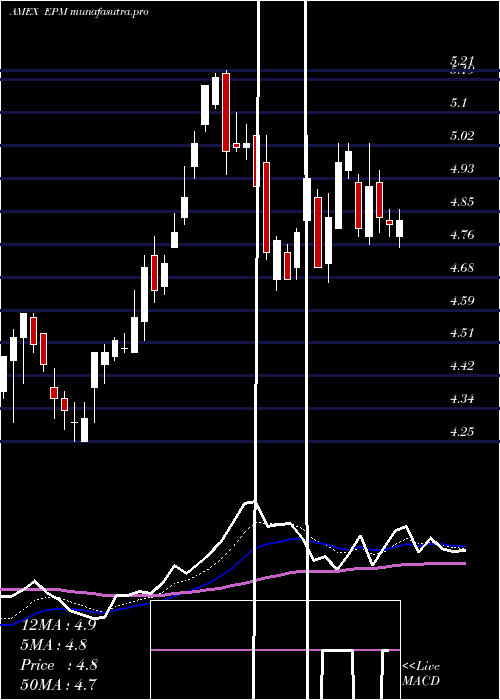Click the <<Live MACD label
The width and height of the screenshot is (500, 700).
(421, 674)
